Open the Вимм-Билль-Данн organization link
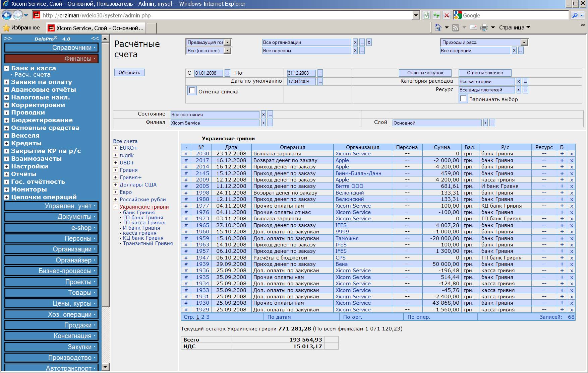The width and height of the screenshot is (588, 373). [x=358, y=173]
